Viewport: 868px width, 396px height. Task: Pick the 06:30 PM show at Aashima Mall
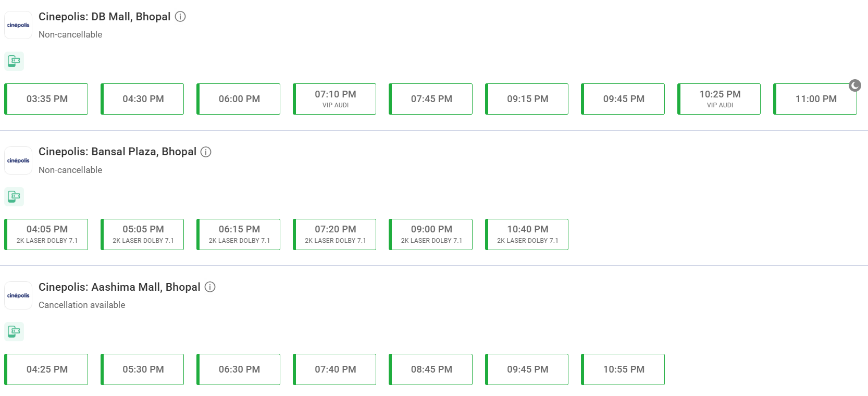(239, 369)
